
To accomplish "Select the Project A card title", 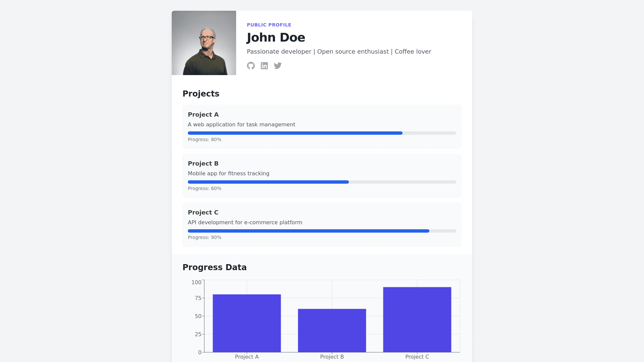I will pyautogui.click(x=203, y=115).
